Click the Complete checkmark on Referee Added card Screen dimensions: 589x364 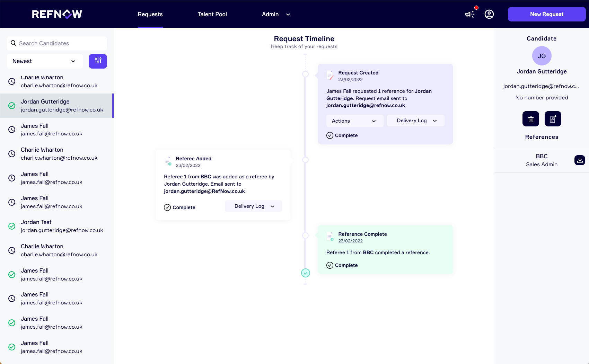click(167, 207)
